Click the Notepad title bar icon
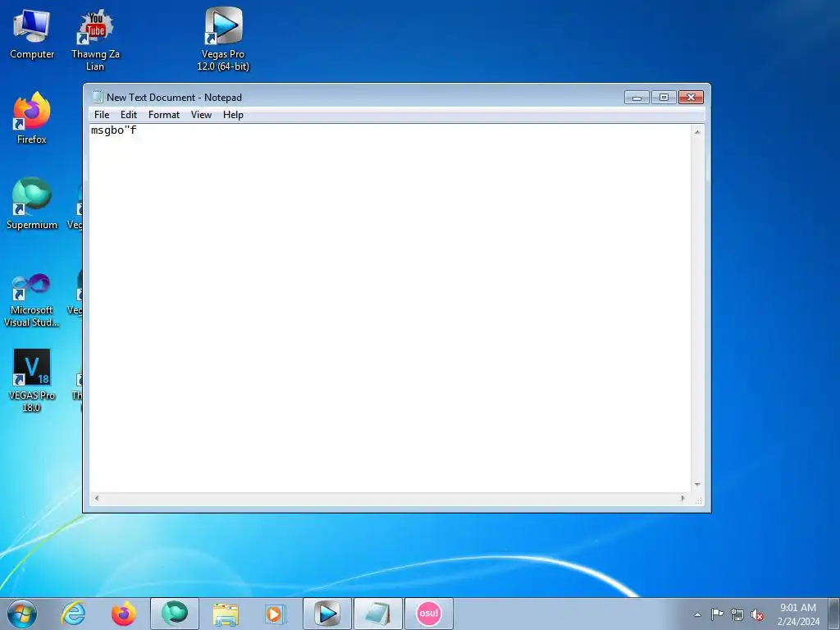The height and width of the screenshot is (630, 840). (x=98, y=97)
